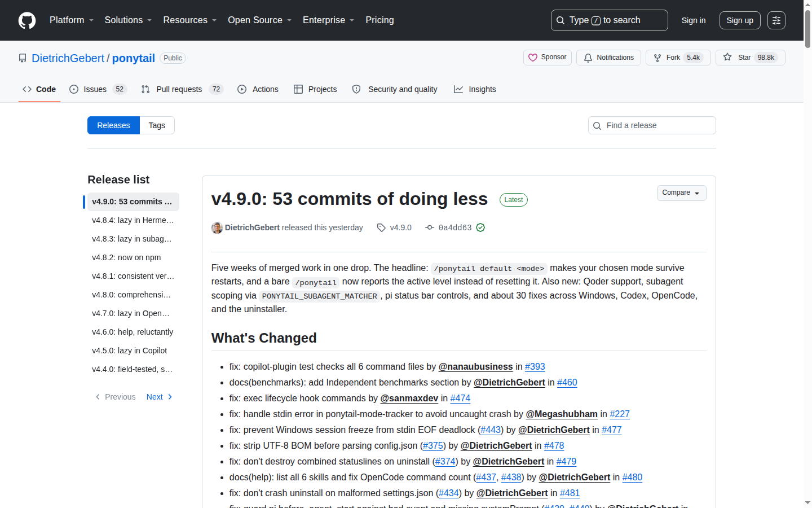This screenshot has width=812, height=508.
Task: Expand the Solutions menu
Action: coord(128,20)
